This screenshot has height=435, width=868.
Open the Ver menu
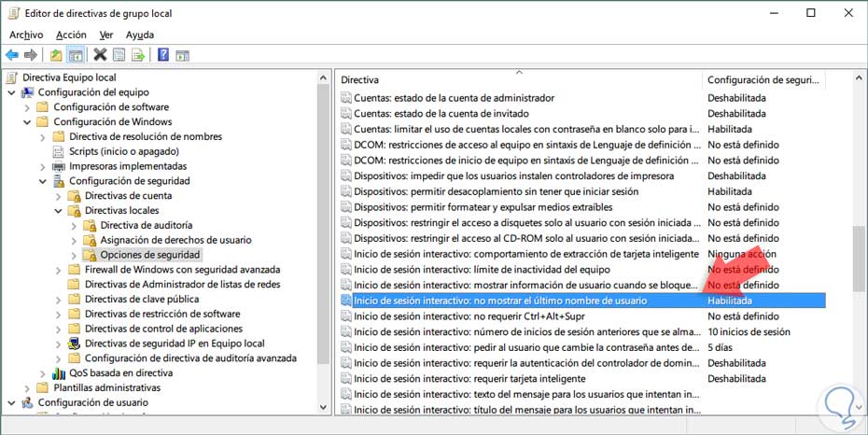coord(106,35)
